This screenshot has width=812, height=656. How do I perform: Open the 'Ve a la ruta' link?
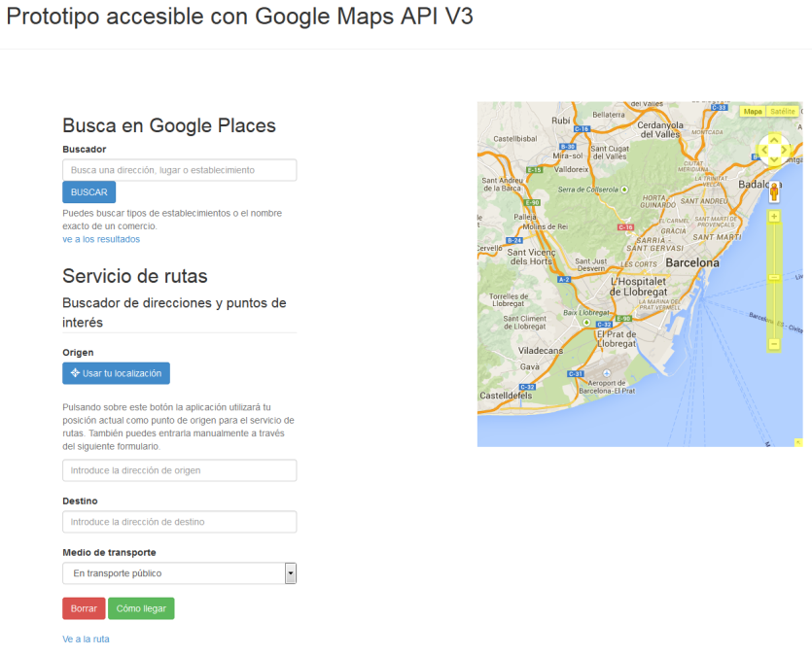[x=86, y=639]
